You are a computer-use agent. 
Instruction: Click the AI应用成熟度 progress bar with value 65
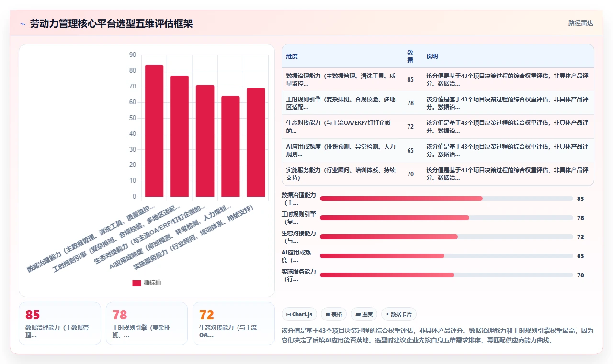[446, 256]
